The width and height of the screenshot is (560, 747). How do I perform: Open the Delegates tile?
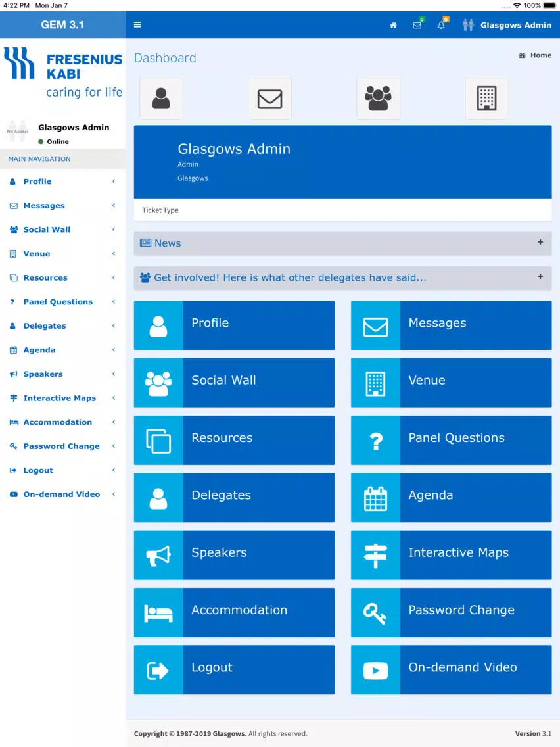click(234, 497)
